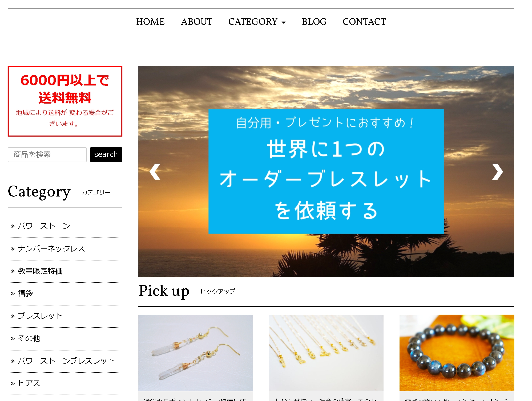
Task: Open the blue bead bracelet thumbnail
Action: point(457,353)
